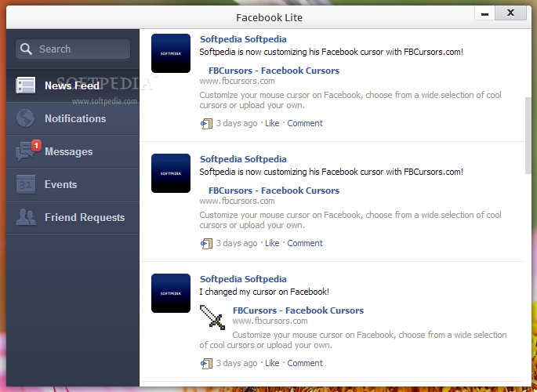This screenshot has width=537, height=392.
Task: Click www.fbcursors.com text in first post
Action: coord(237,81)
